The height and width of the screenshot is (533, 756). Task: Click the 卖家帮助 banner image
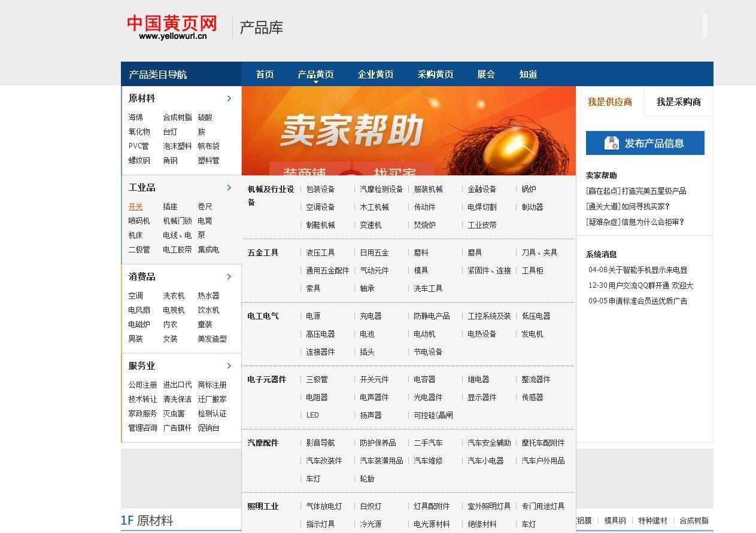[x=407, y=129]
